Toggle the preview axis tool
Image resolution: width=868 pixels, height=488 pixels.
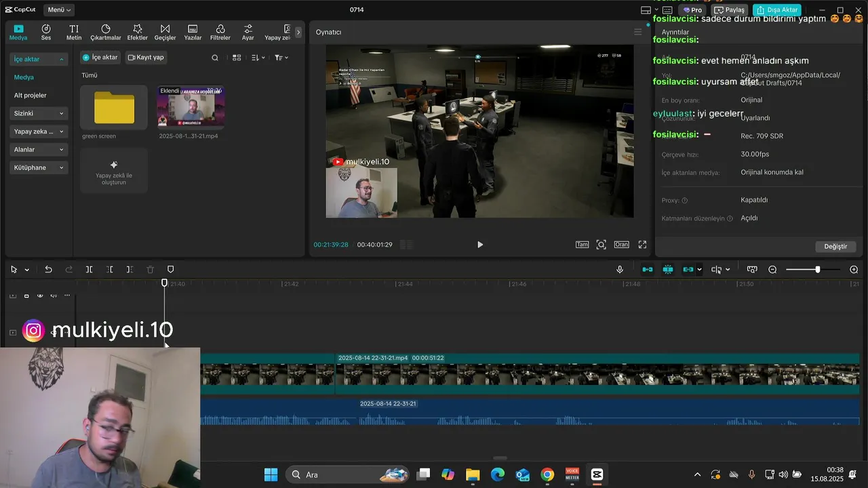click(716, 270)
